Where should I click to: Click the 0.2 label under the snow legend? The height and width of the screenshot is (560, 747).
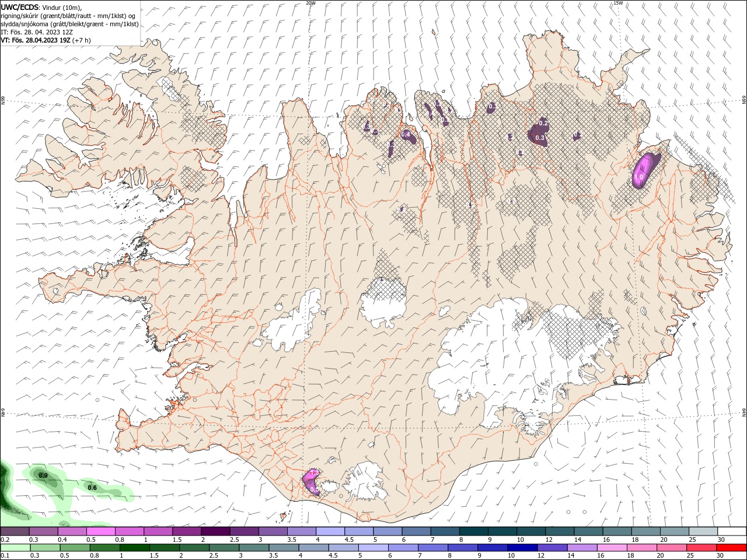[5, 540]
